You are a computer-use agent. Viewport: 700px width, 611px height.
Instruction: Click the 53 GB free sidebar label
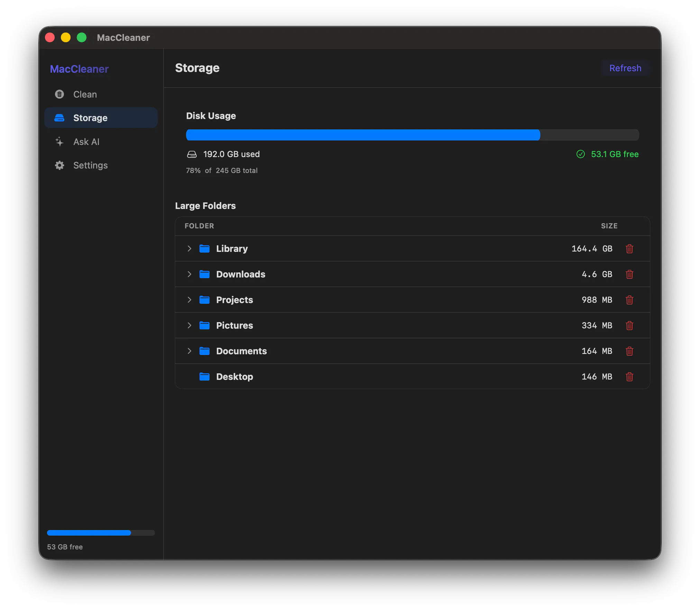pyautogui.click(x=65, y=547)
